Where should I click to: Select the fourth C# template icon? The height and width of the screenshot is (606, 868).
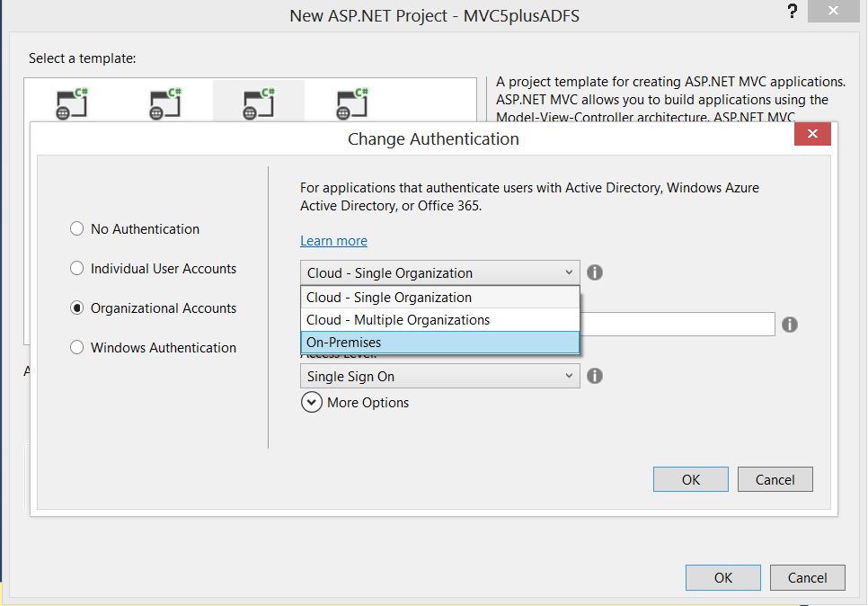[x=352, y=104]
